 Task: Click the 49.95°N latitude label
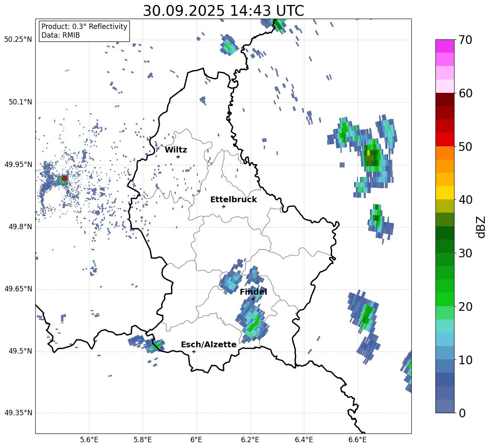click(x=18, y=165)
